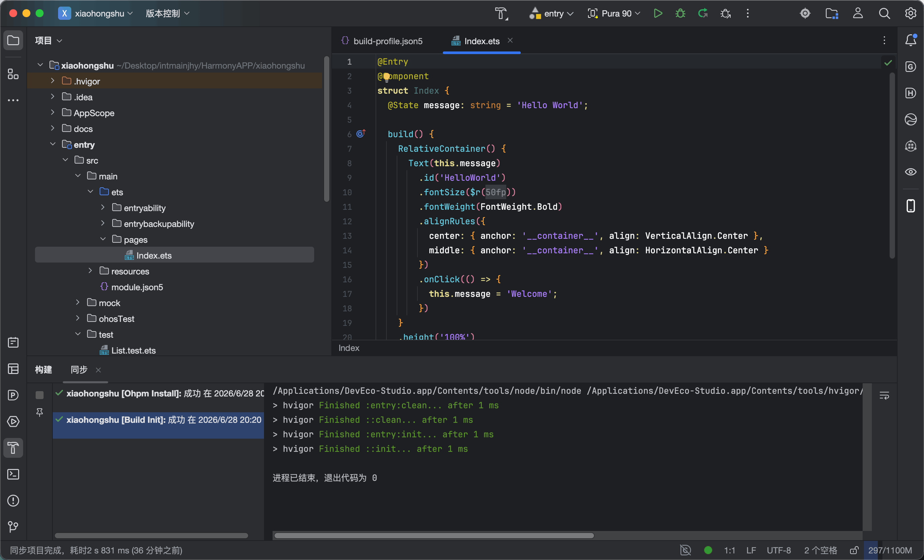Open device manager phone icon on right sidebar
924x560 pixels.
910,206
